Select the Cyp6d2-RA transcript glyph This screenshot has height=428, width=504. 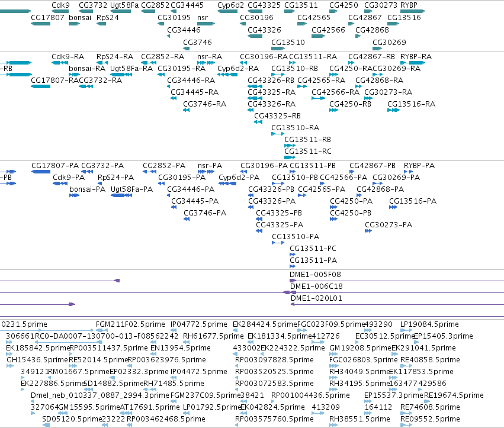coord(227,75)
